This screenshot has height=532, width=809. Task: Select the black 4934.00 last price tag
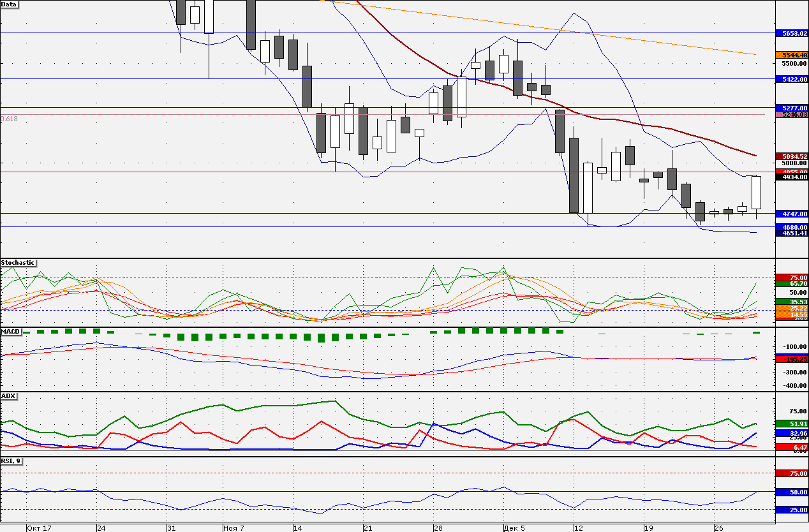[791, 177]
